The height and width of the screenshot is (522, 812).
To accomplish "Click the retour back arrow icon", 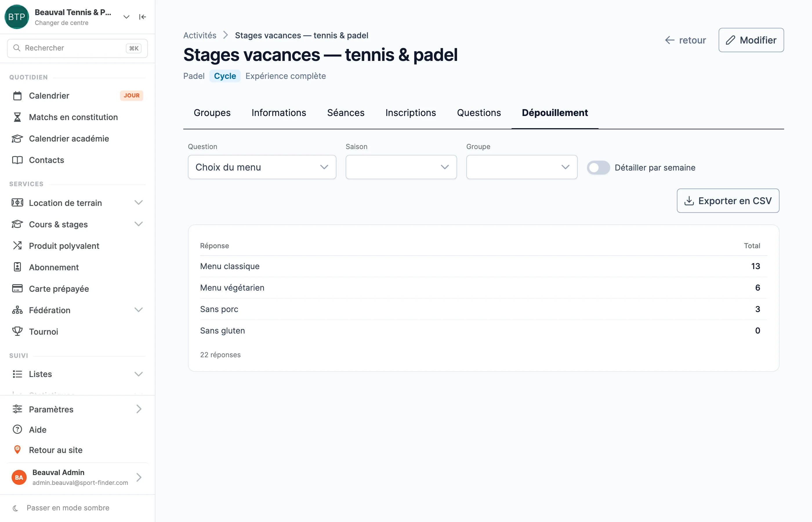I will (x=670, y=40).
